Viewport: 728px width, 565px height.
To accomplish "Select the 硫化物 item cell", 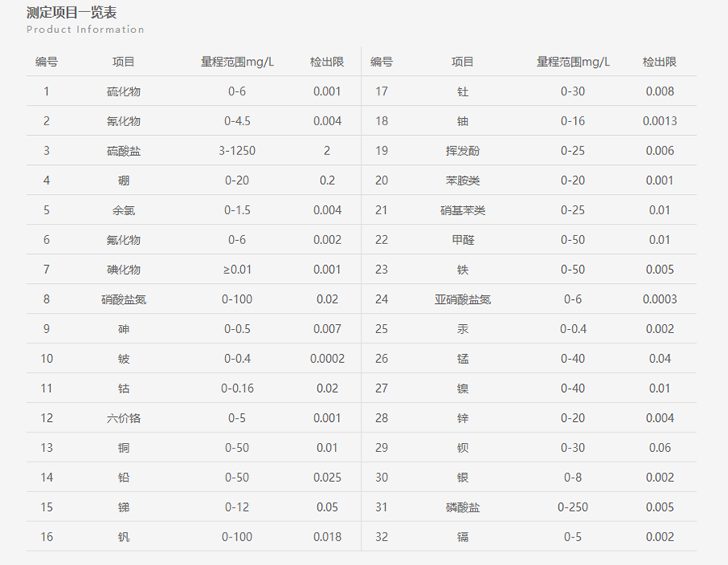I will pyautogui.click(x=124, y=91).
